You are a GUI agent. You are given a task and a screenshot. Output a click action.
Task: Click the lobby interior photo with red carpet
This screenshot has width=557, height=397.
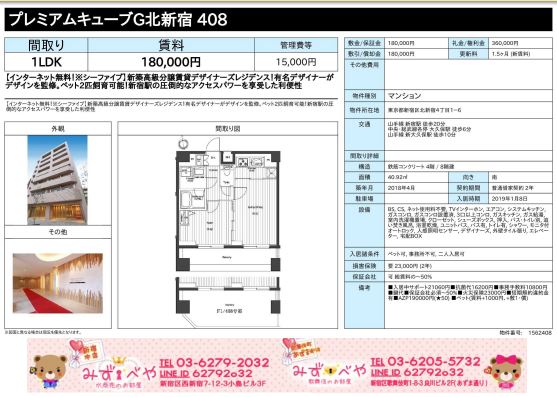[58, 283]
